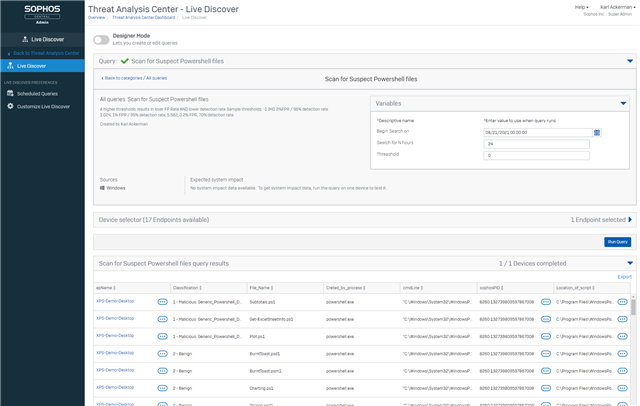The height and width of the screenshot is (406, 640).
Task: Open epName actions menu in Plot.ps1 row
Action: [x=162, y=336]
